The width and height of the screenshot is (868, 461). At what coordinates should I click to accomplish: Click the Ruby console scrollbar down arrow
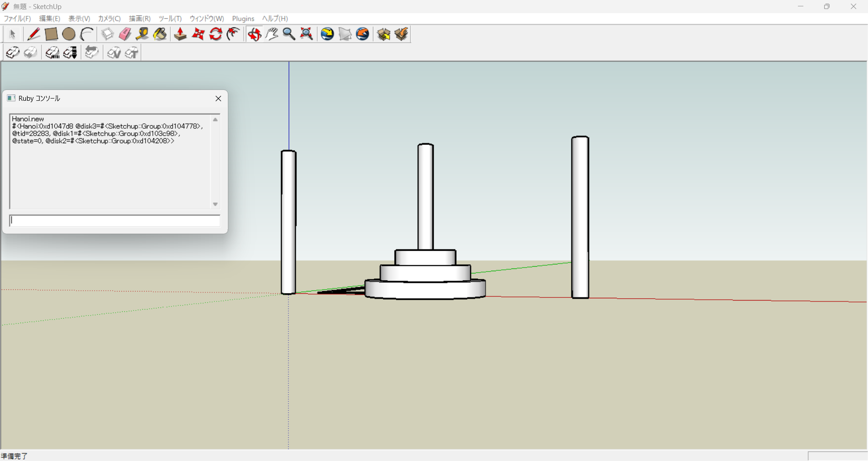point(215,204)
